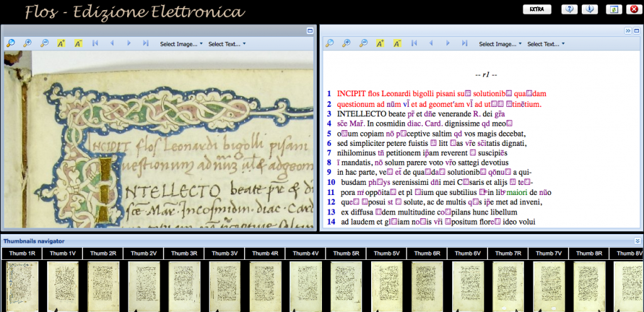Go to previous page in left panel
The height and width of the screenshot is (312, 644).
coord(112,43)
